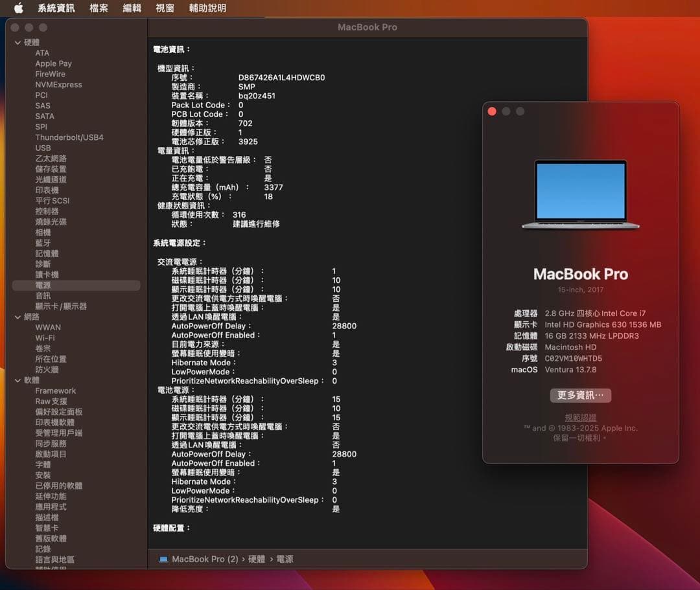Open the 檔案 menu
Screen dimensions: 700x590
[x=99, y=8]
